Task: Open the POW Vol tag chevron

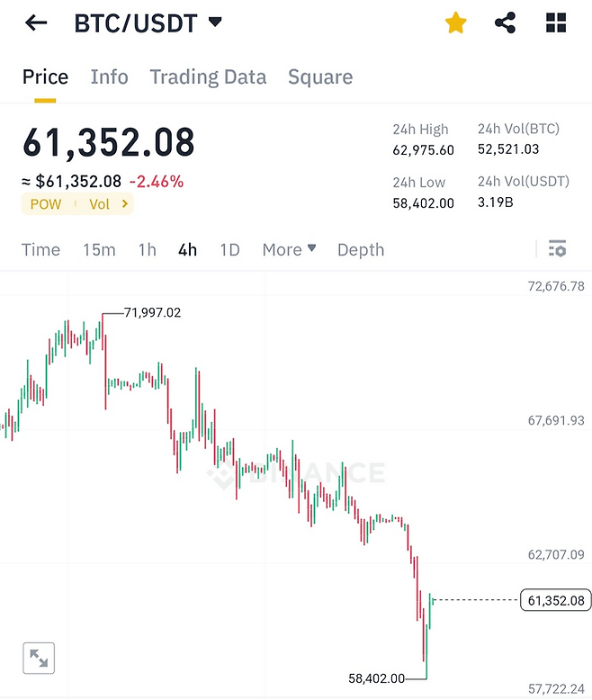Action: 124,204
